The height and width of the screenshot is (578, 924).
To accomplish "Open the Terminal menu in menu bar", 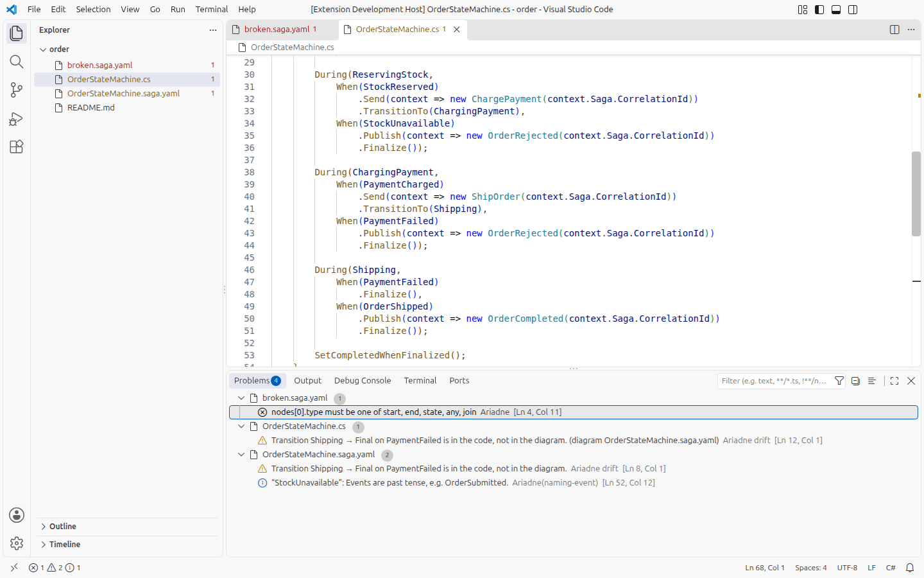I will pyautogui.click(x=212, y=10).
